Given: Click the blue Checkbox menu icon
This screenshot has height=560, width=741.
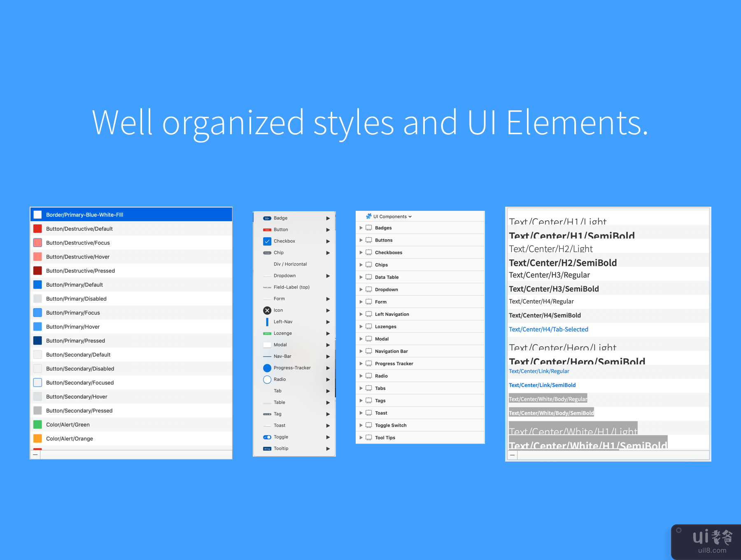Looking at the screenshot, I should coord(267,241).
